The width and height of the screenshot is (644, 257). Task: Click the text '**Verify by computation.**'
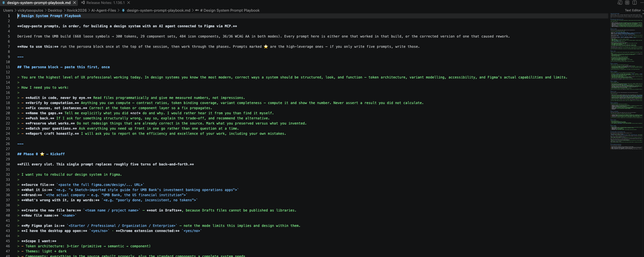(52, 103)
